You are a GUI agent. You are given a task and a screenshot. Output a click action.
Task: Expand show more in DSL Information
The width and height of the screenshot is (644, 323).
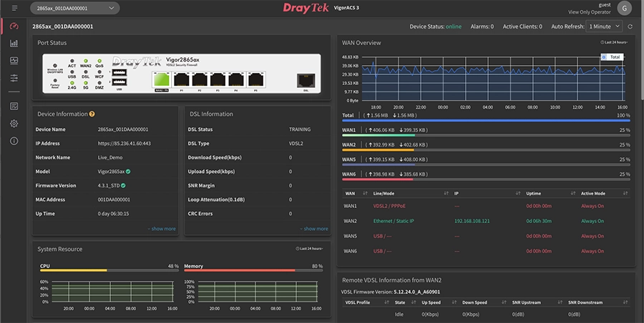pos(314,229)
